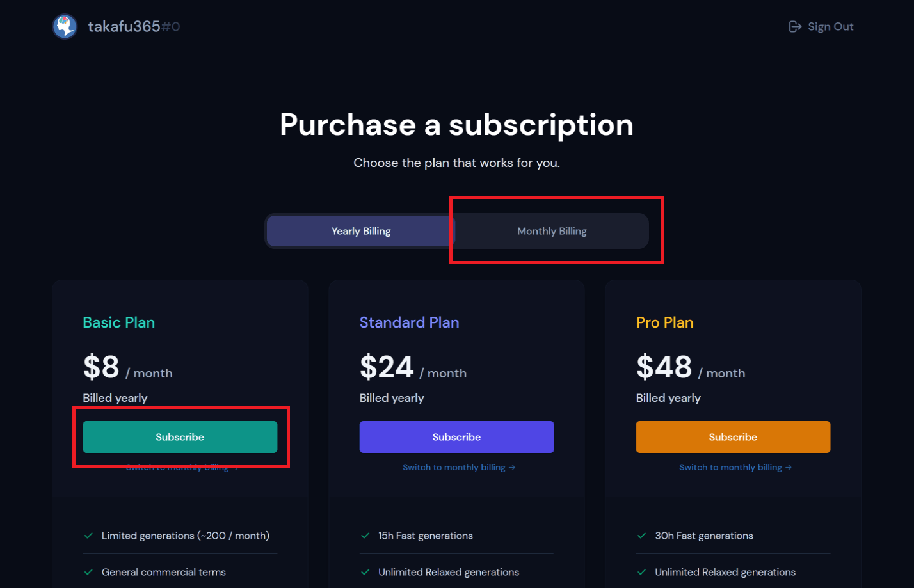Open Standard Plan's Switch to monthly billing link
This screenshot has width=914, height=588.
coord(454,468)
